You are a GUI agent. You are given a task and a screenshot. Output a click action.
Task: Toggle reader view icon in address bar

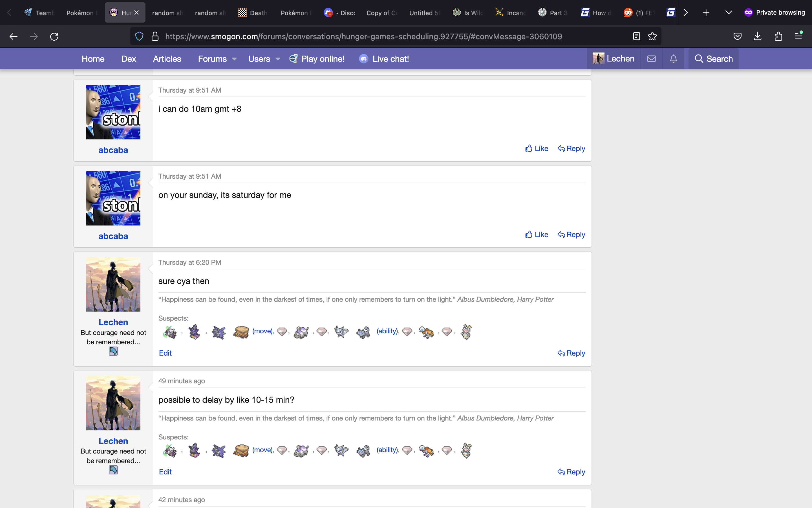637,36
